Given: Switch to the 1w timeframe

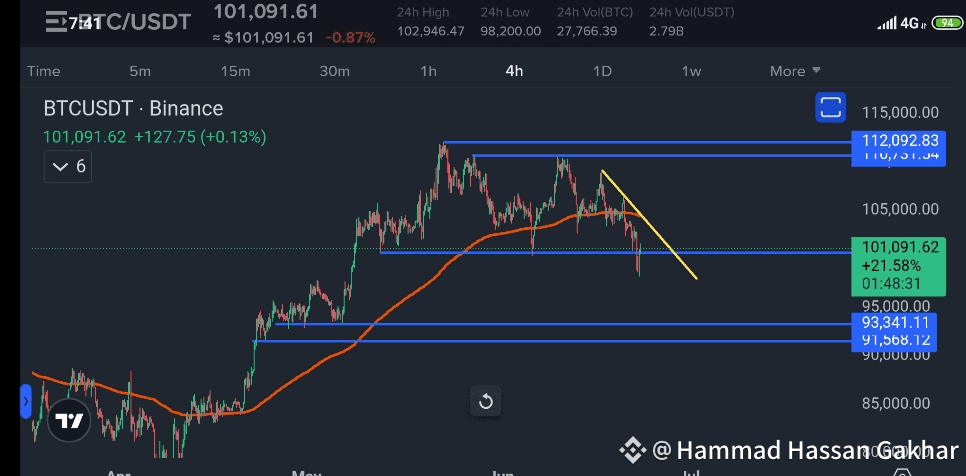Looking at the screenshot, I should 691,71.
